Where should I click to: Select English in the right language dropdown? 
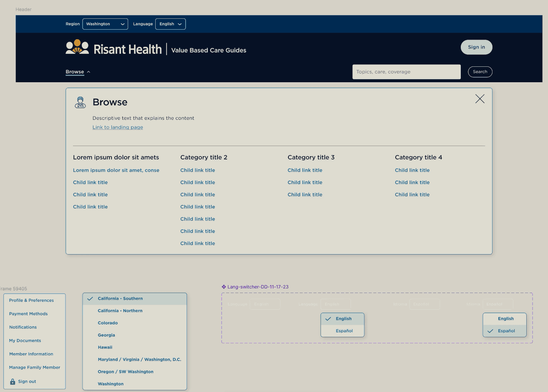[505, 319]
